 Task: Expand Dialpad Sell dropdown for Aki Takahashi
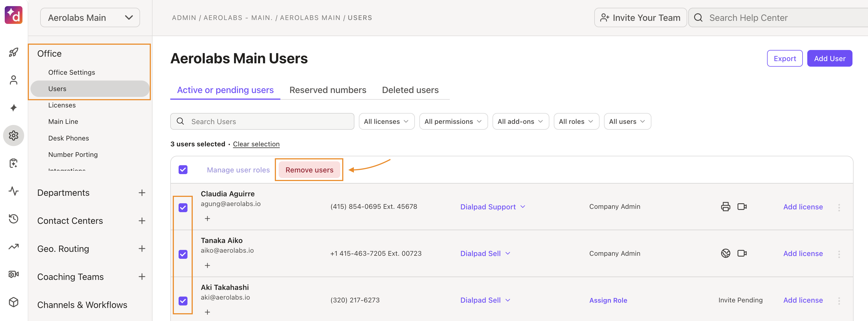pyautogui.click(x=485, y=300)
